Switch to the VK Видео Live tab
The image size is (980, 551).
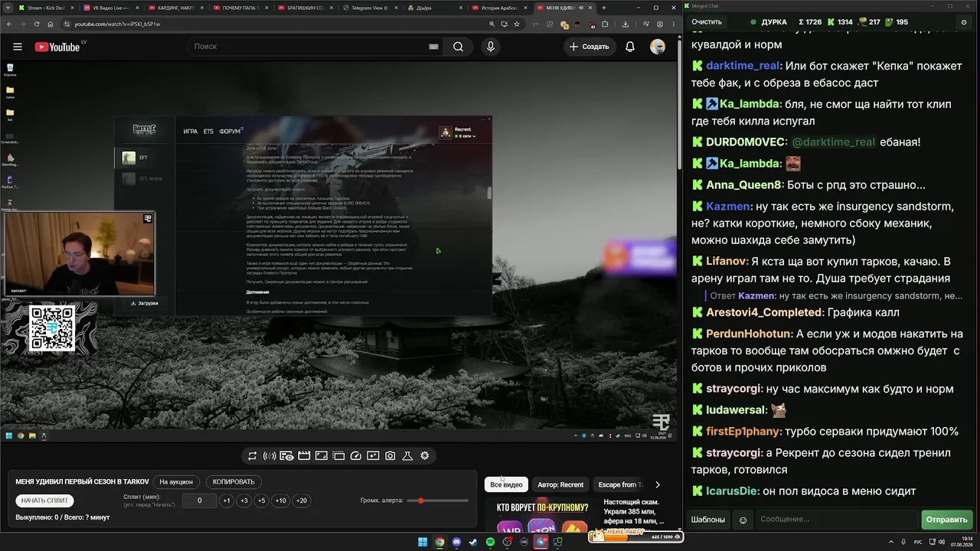click(x=111, y=8)
